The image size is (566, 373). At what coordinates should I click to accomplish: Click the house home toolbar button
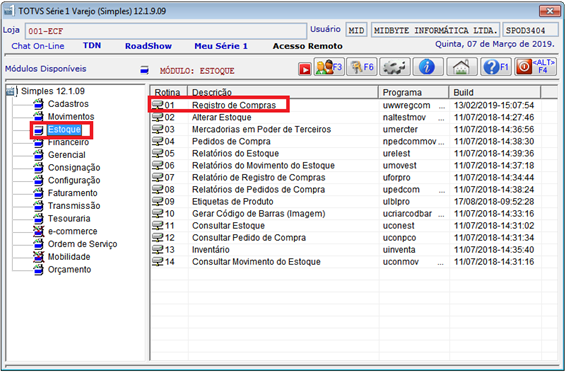[x=462, y=67]
